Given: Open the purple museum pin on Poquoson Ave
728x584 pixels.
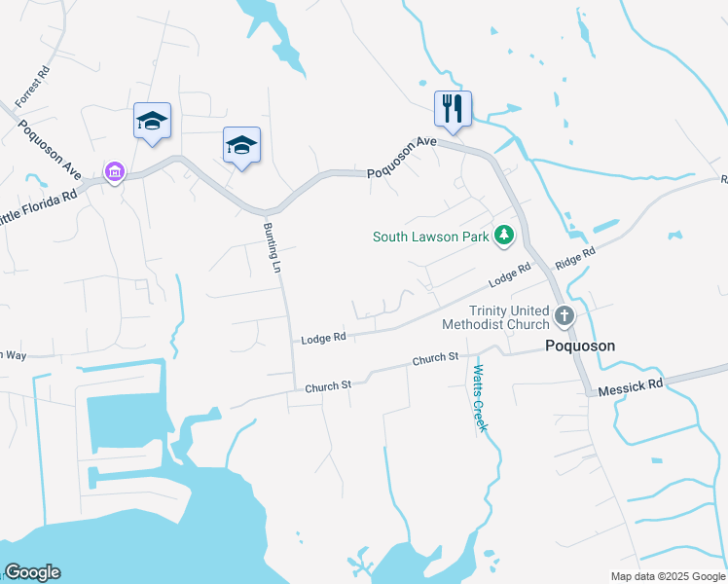Looking at the screenshot, I should (114, 172).
